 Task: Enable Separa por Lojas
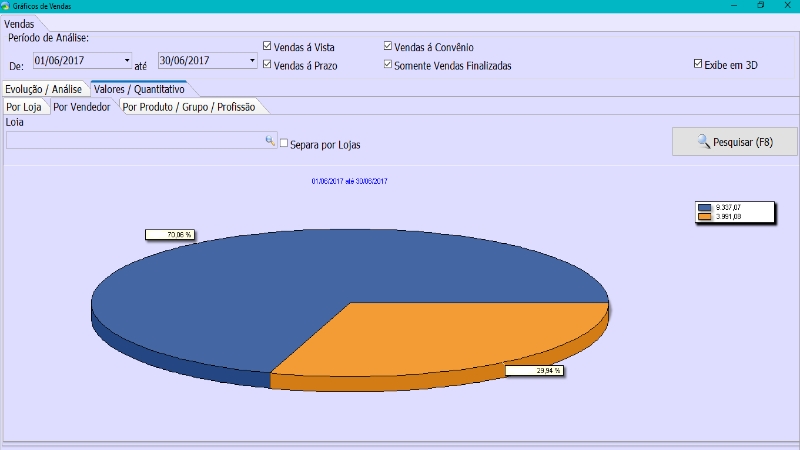pyautogui.click(x=284, y=143)
